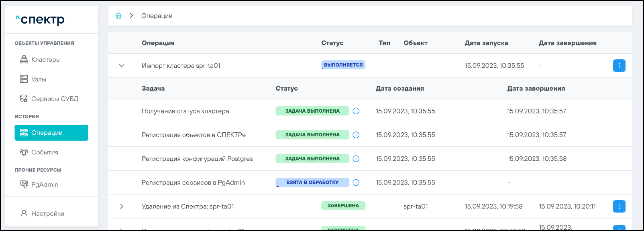Open Настройки in sidebar
The height and width of the screenshot is (231, 644).
point(47,213)
